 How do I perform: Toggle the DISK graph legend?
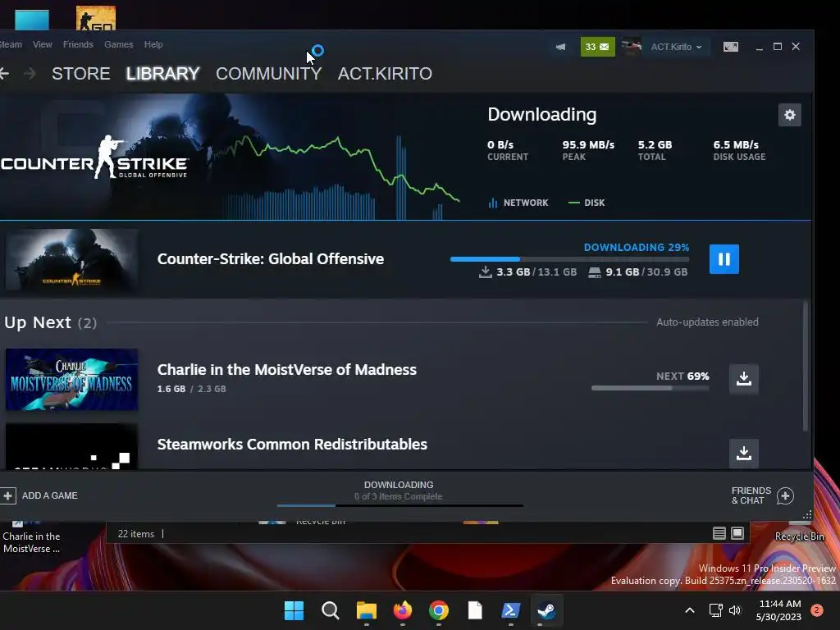pyautogui.click(x=587, y=203)
